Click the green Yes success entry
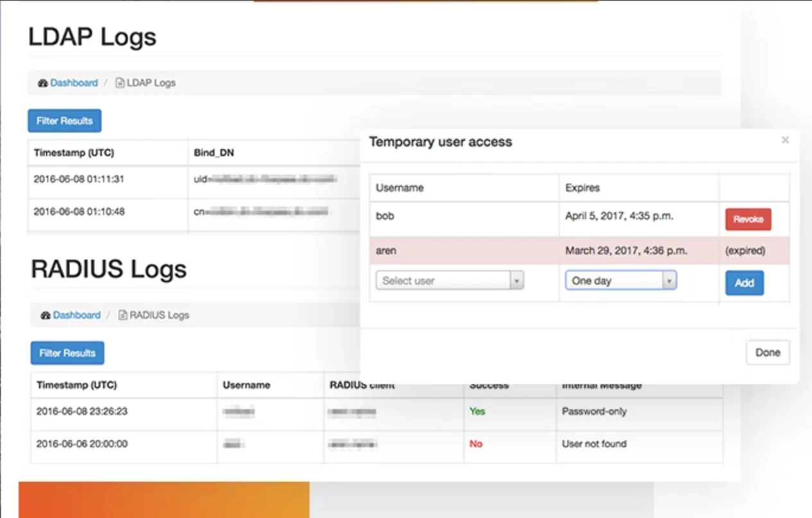This screenshot has width=812, height=518. click(477, 411)
